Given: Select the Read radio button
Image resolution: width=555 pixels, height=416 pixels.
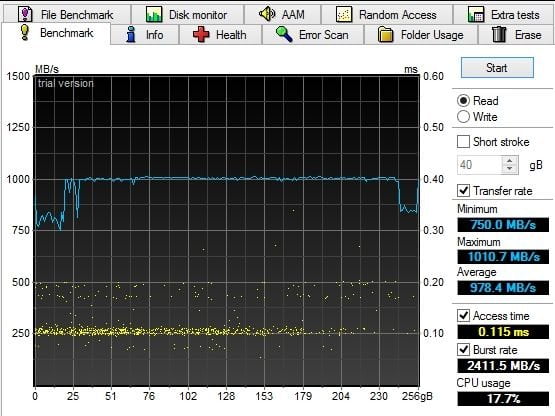Looking at the screenshot, I should coord(463,101).
